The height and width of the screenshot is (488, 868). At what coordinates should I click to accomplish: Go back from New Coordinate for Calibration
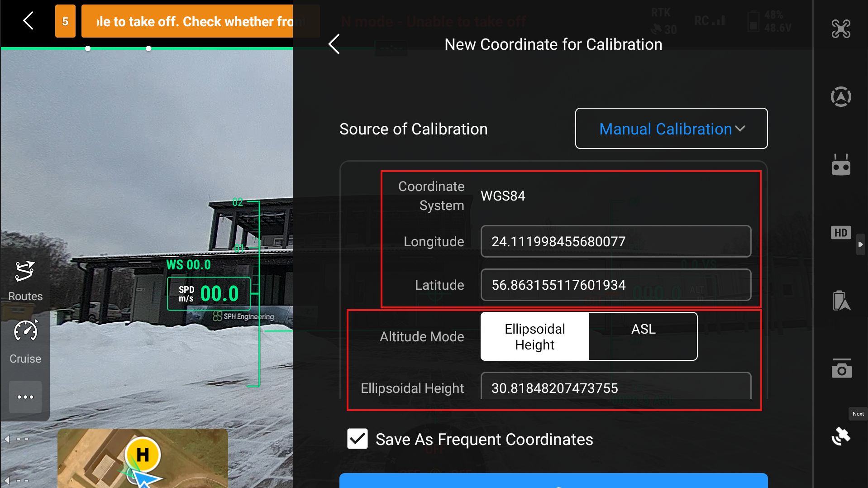(334, 44)
